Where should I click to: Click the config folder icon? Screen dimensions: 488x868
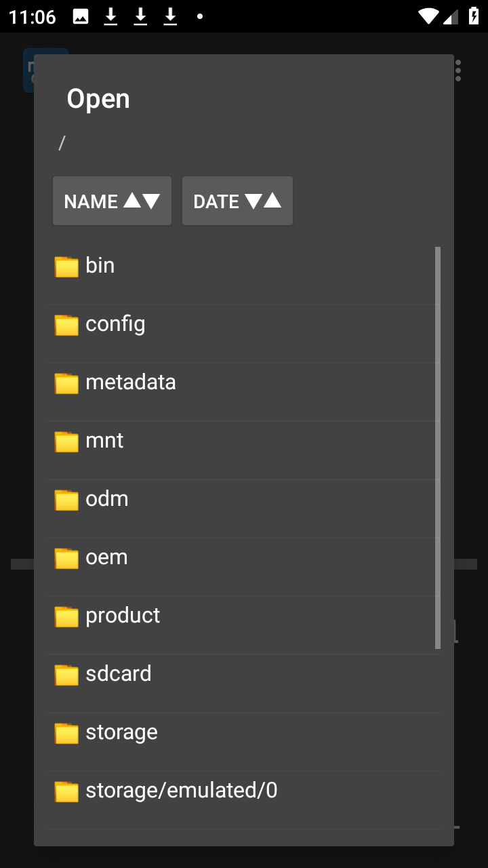tap(66, 325)
